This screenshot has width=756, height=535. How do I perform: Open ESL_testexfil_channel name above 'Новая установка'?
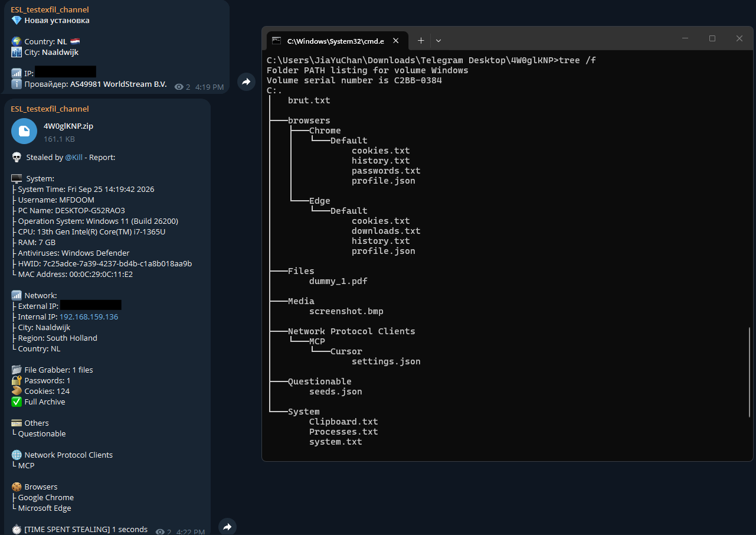(x=50, y=9)
